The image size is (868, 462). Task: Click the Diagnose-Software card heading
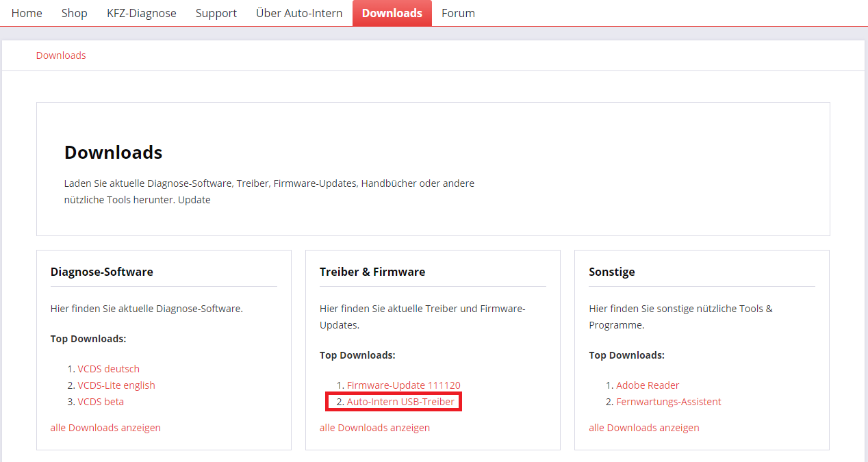[101, 272]
